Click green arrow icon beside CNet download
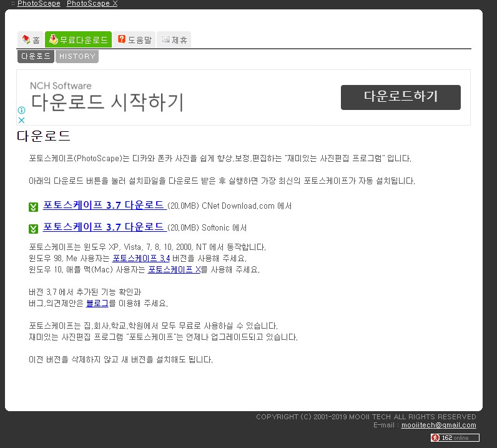The image size is (497, 448). coord(33,207)
